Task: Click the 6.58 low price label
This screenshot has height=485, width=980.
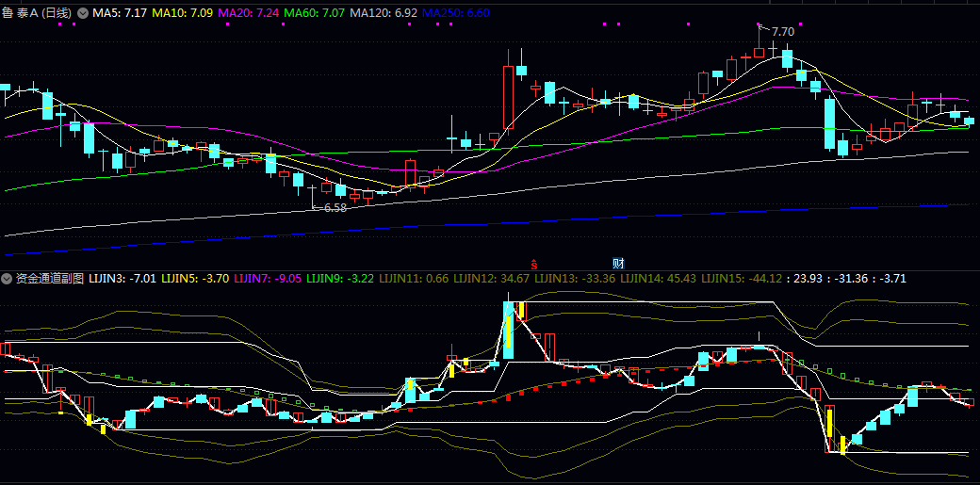Action: coord(335,208)
